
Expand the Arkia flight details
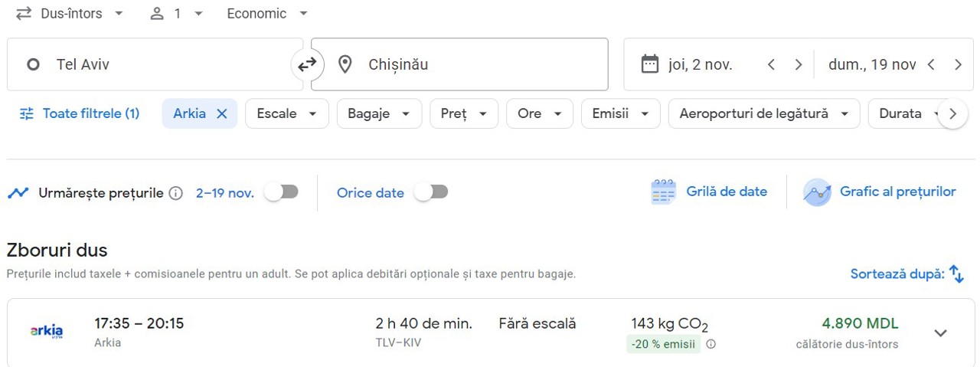tap(941, 333)
